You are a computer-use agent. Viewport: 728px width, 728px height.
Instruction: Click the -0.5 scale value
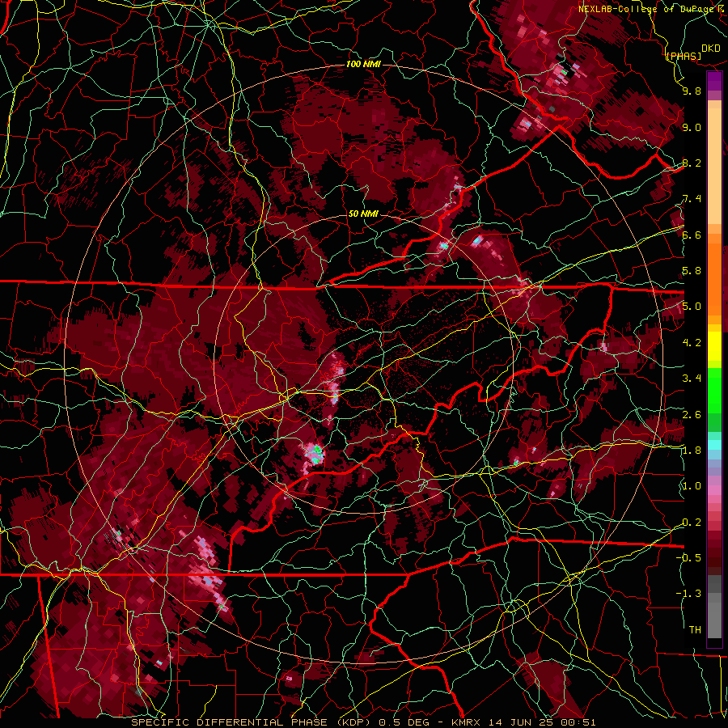tap(688, 557)
